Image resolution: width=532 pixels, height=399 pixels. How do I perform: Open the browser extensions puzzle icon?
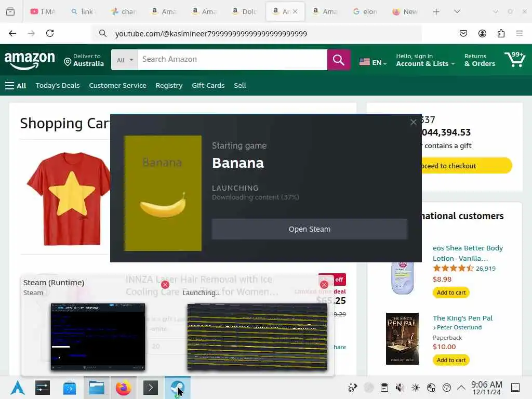coord(501,33)
